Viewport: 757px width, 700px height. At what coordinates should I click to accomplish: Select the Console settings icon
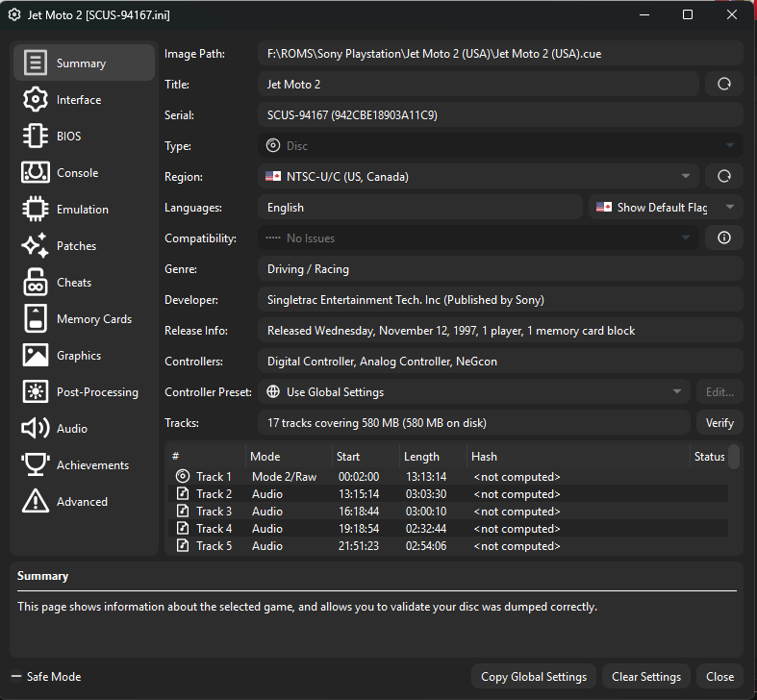coord(36,173)
